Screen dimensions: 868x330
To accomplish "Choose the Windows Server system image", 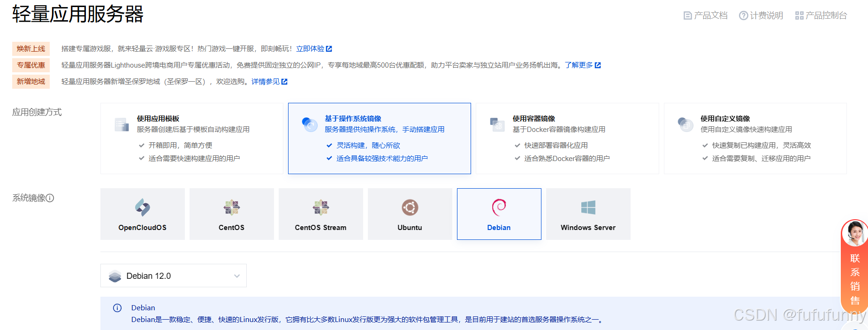I will (588, 214).
